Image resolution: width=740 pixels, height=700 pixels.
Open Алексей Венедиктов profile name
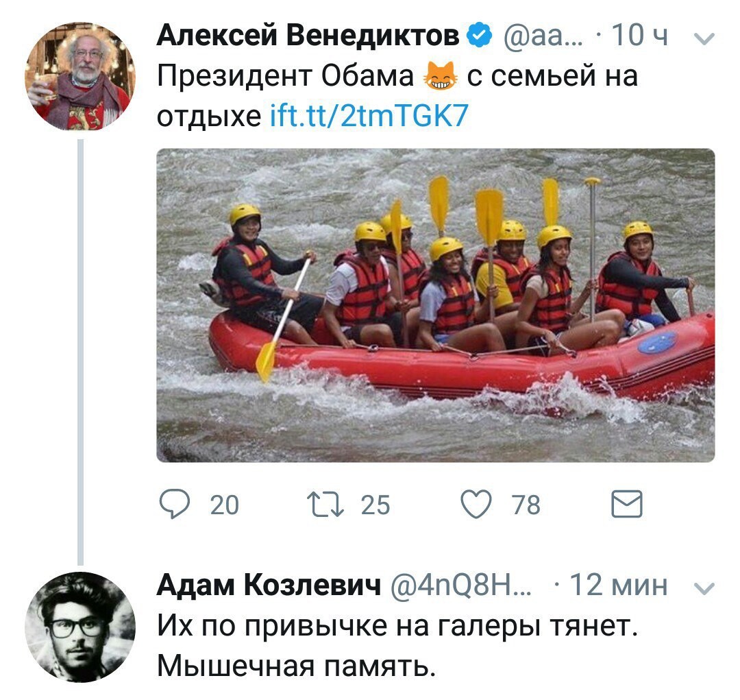[308, 35]
